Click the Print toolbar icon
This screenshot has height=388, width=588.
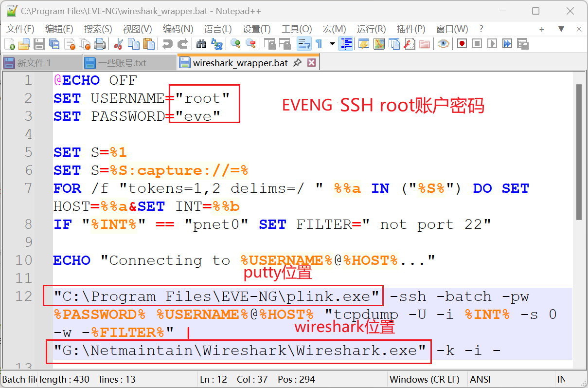click(x=100, y=44)
